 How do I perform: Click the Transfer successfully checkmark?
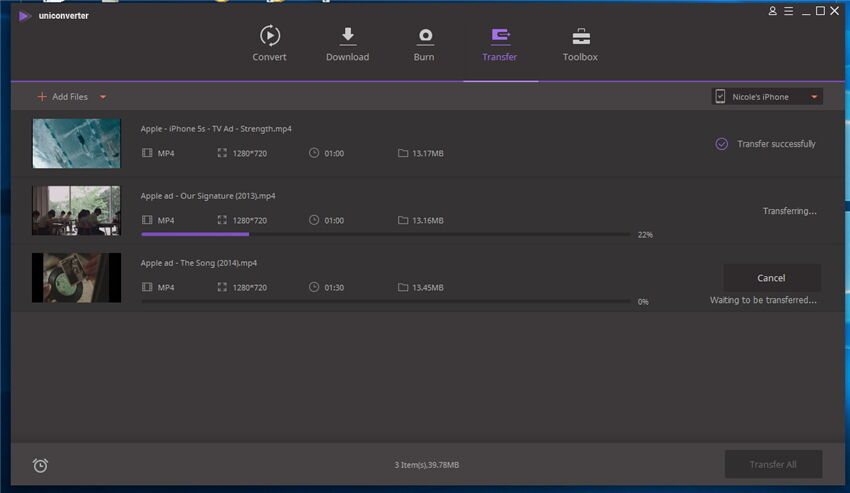pos(721,144)
